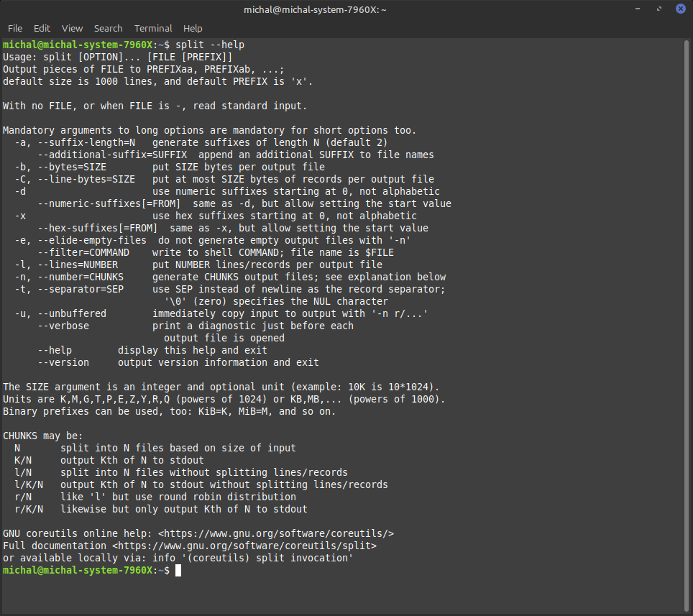Click the cursor block at the bottom prompt
The image size is (693, 616).
(178, 570)
